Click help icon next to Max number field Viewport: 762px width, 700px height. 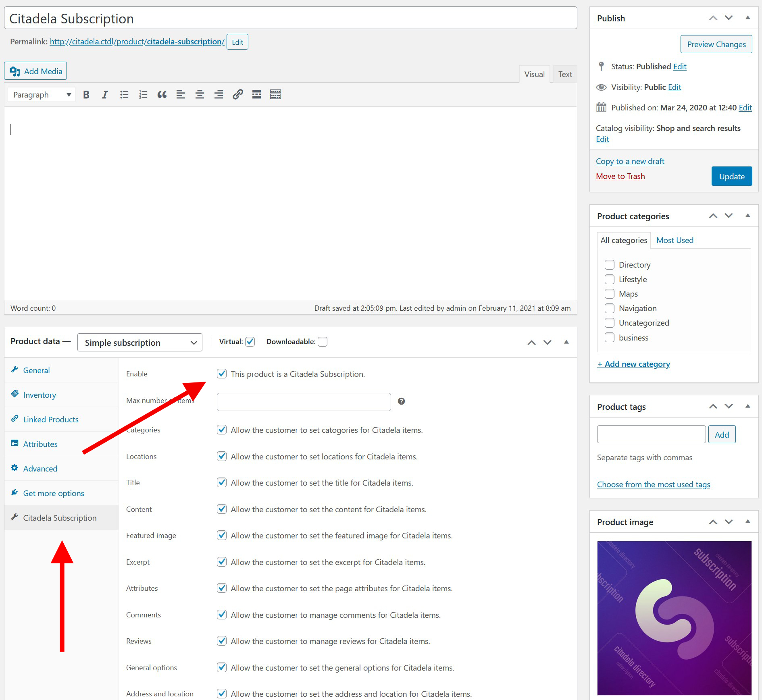coord(401,401)
